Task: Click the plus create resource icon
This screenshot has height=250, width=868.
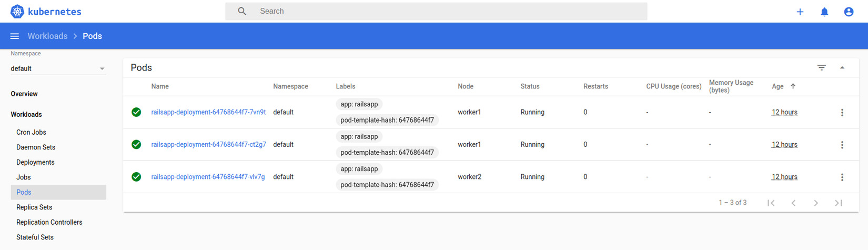Action: coord(800,12)
